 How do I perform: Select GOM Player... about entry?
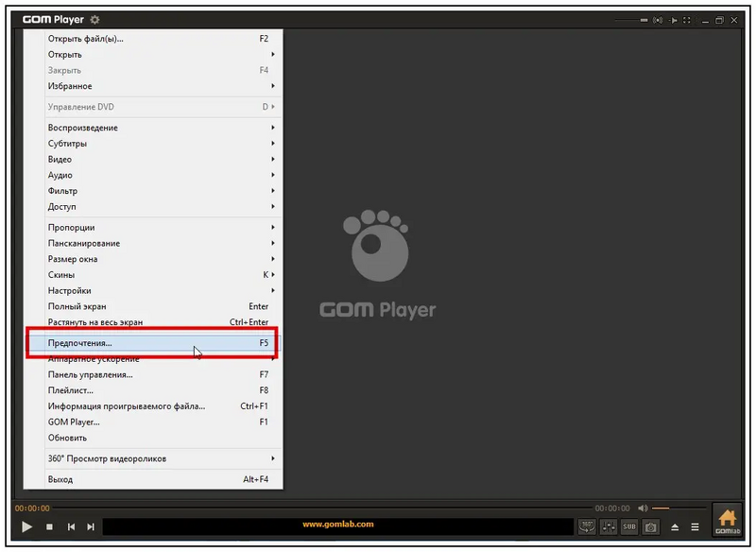[x=153, y=423]
